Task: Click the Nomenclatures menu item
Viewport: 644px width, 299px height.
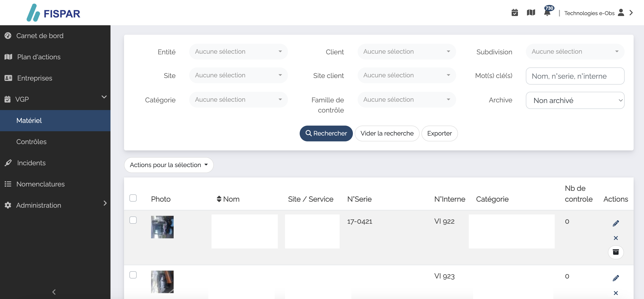Action: point(40,184)
